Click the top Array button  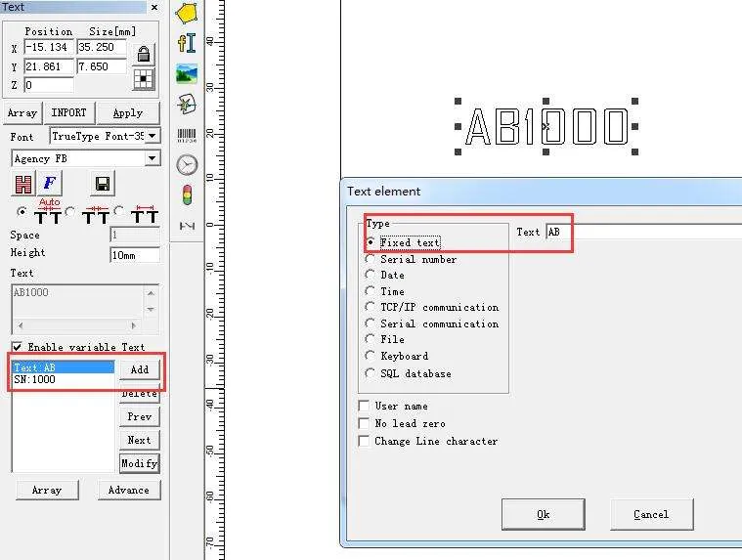[22, 112]
